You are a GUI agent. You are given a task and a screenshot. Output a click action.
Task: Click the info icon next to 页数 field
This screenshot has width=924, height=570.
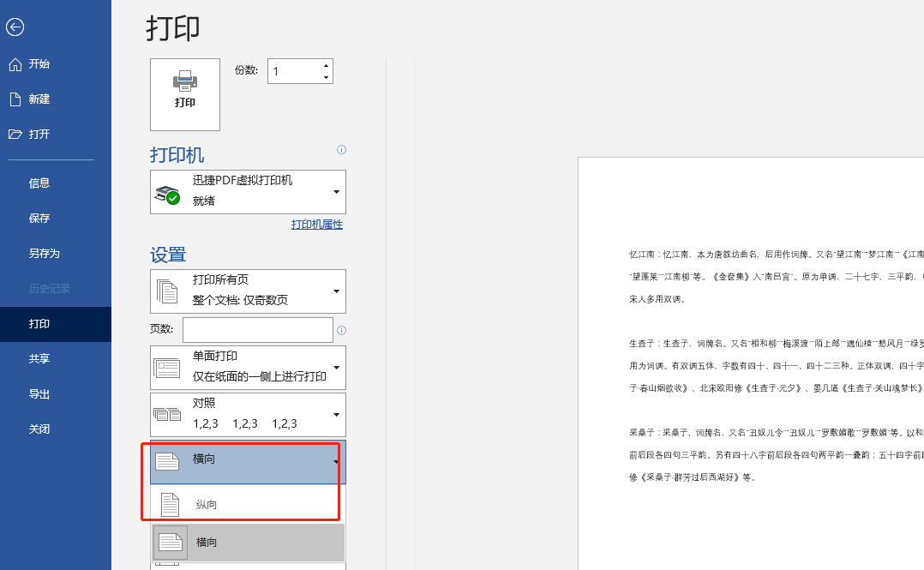pos(341,330)
